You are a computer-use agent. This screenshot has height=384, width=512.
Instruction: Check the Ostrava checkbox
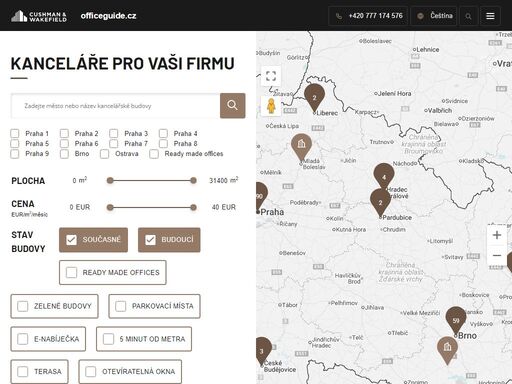[105, 154]
